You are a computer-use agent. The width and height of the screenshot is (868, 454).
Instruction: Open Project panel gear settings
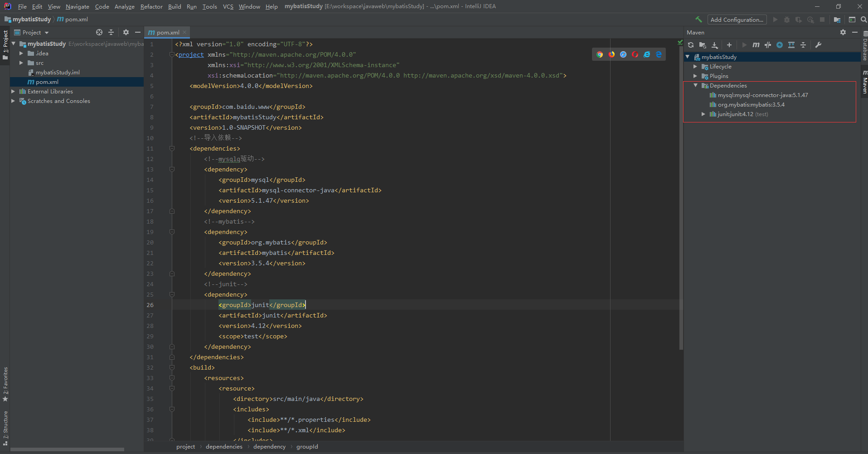click(126, 32)
